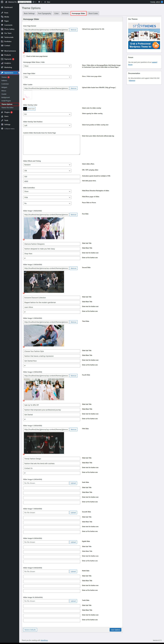
Task: Open Slider Overlay Text Position dropdown
Action: (x=47, y=125)
